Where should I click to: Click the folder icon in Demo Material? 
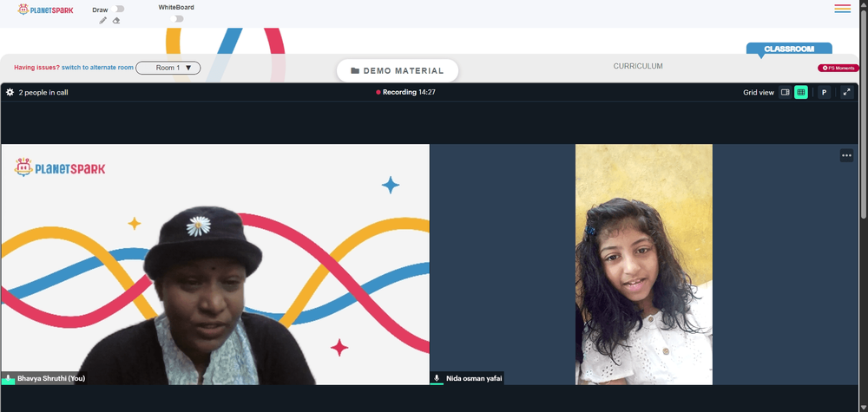tap(355, 71)
